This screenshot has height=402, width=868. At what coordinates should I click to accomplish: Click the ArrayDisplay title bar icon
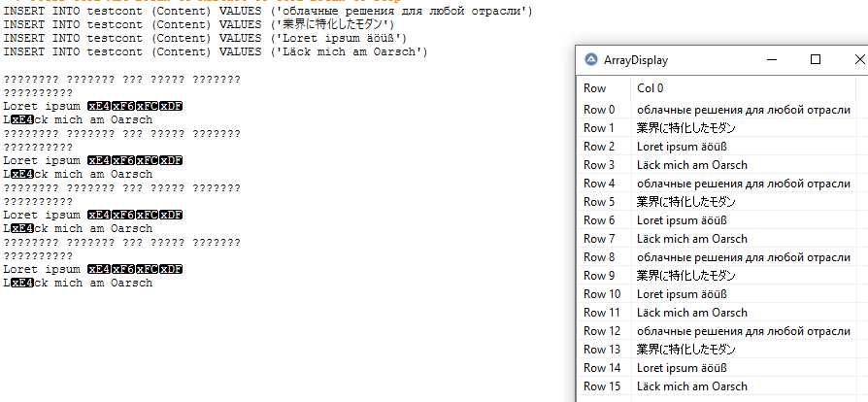591,60
